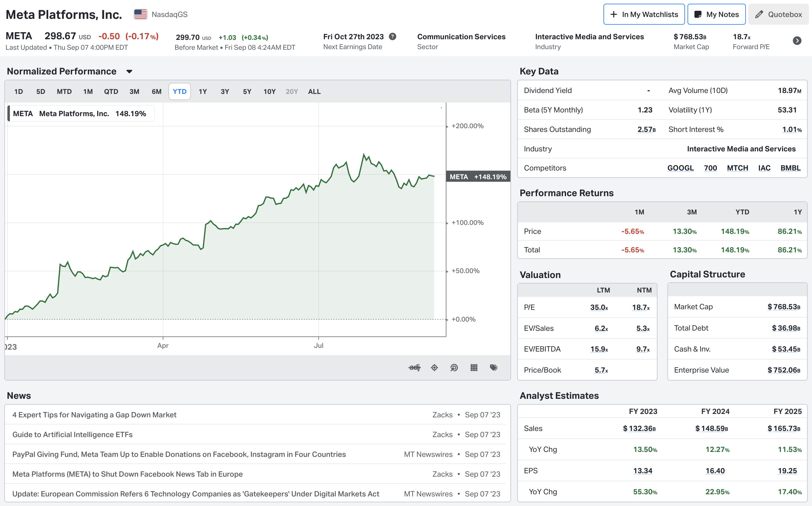Click 1M price return -5.65% cell

pyautogui.click(x=632, y=232)
